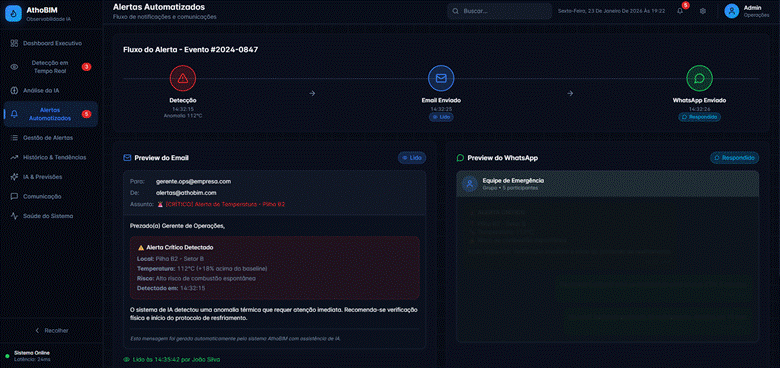Image resolution: width=780 pixels, height=368 pixels.
Task: Go to Detecção em Tempo Real
Action: coord(51,67)
